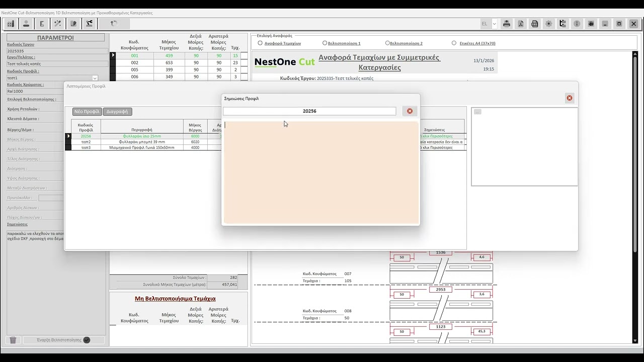Click the hand icon in top toolbar
Viewport: 644px width, 362px height.
point(591,24)
